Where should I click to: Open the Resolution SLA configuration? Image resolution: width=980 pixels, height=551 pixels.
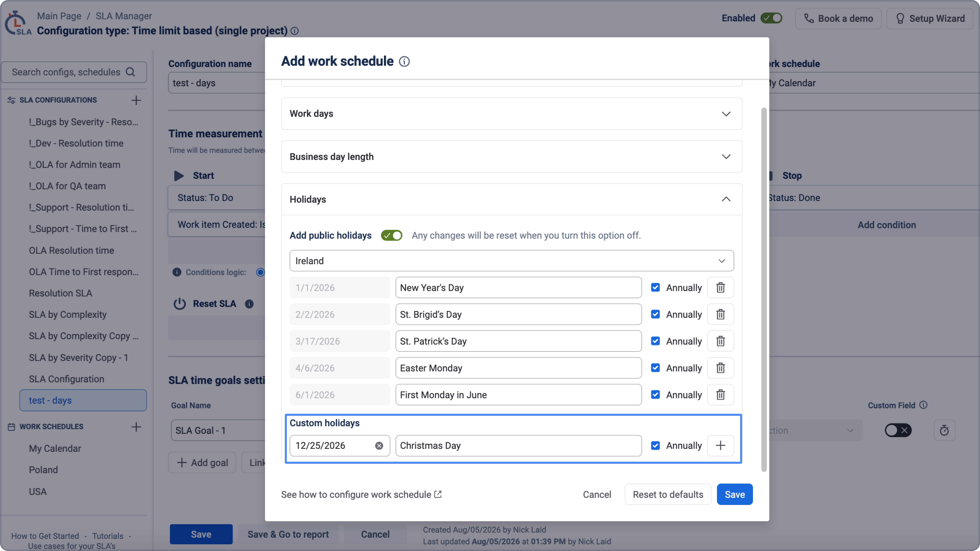60,293
